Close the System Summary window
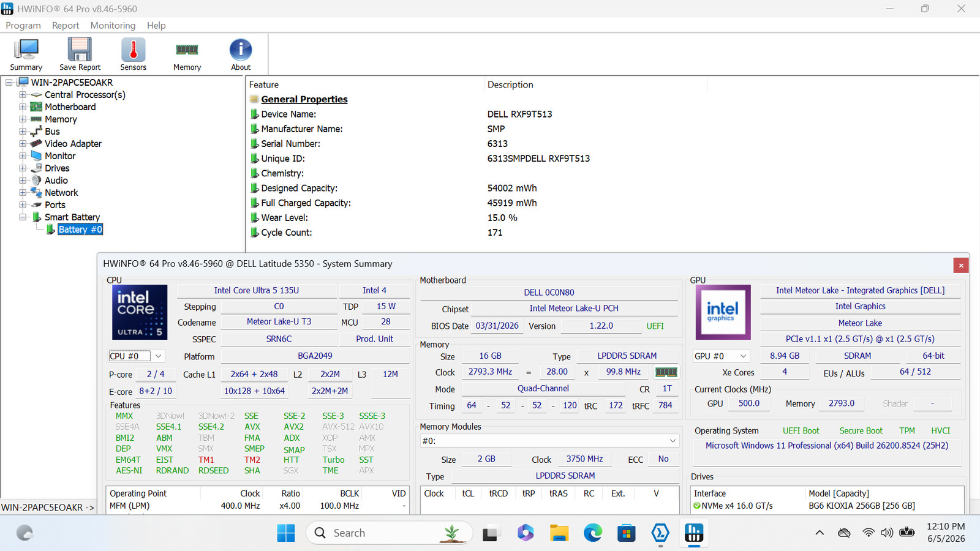Image resolution: width=980 pixels, height=551 pixels. pyautogui.click(x=961, y=265)
